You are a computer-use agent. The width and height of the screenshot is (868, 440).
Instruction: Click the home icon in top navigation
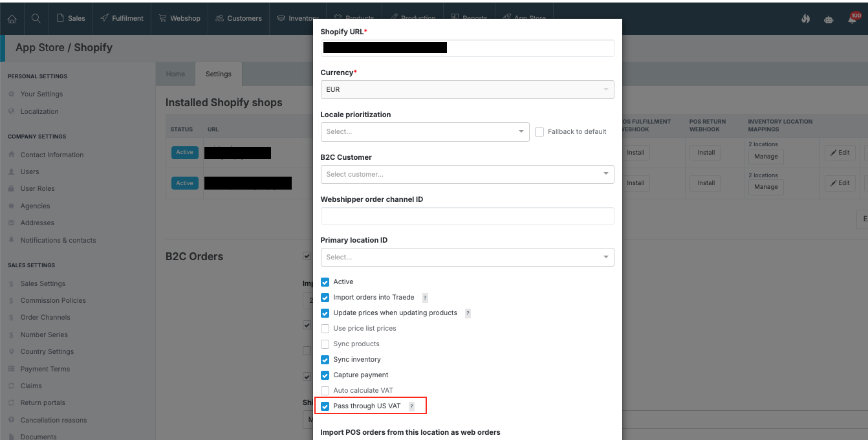[x=12, y=18]
